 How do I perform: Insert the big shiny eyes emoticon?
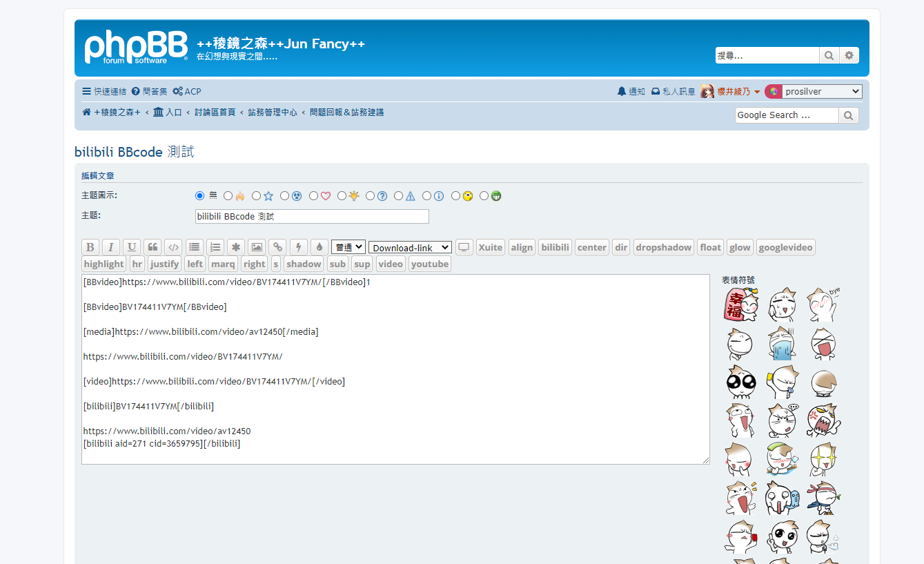point(741,382)
